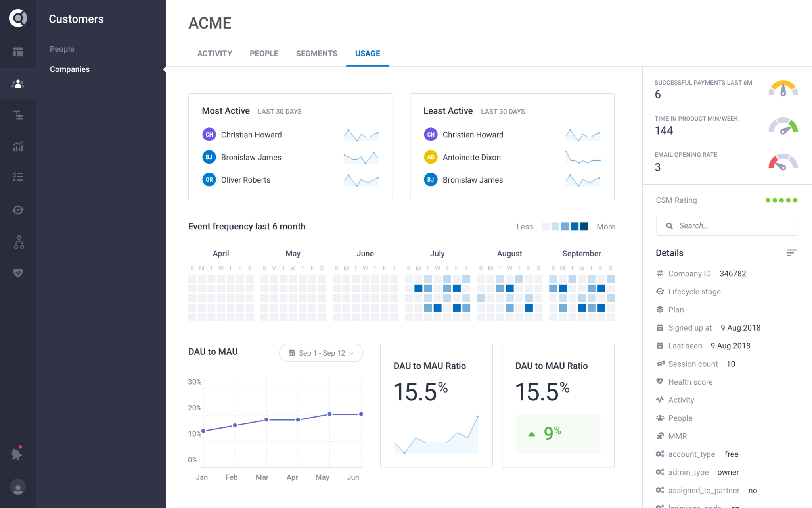Select Companies in the Customers menu
Image resolution: width=812 pixels, height=508 pixels.
69,69
